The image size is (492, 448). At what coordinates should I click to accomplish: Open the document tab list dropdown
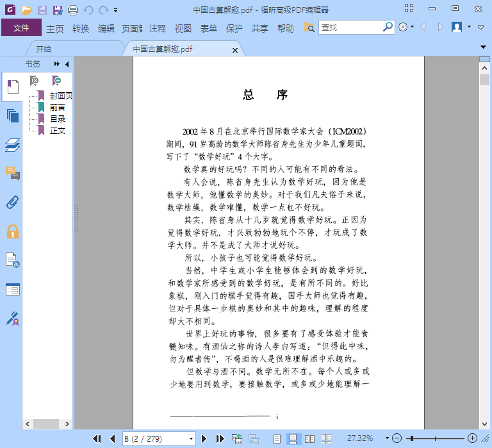483,47
